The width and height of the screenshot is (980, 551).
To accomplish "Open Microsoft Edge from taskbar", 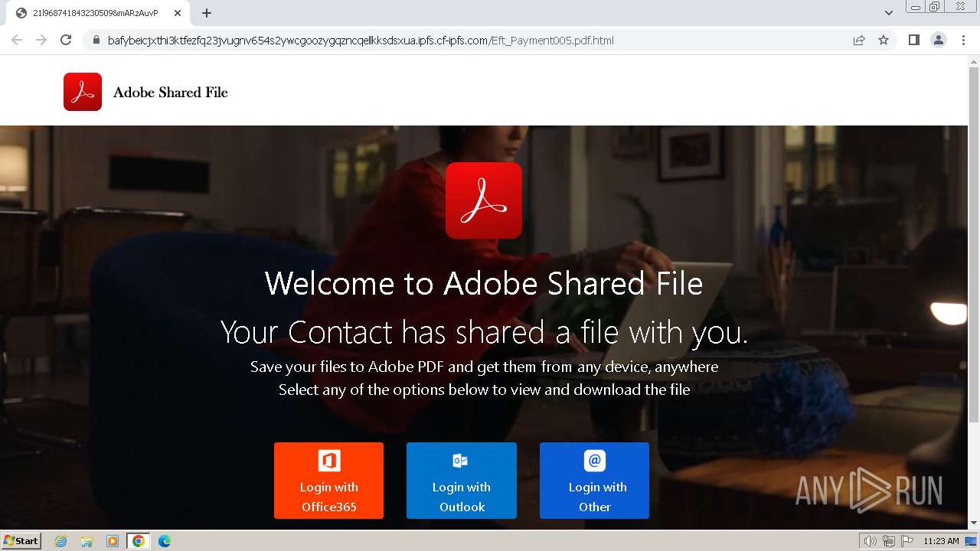I will [165, 541].
